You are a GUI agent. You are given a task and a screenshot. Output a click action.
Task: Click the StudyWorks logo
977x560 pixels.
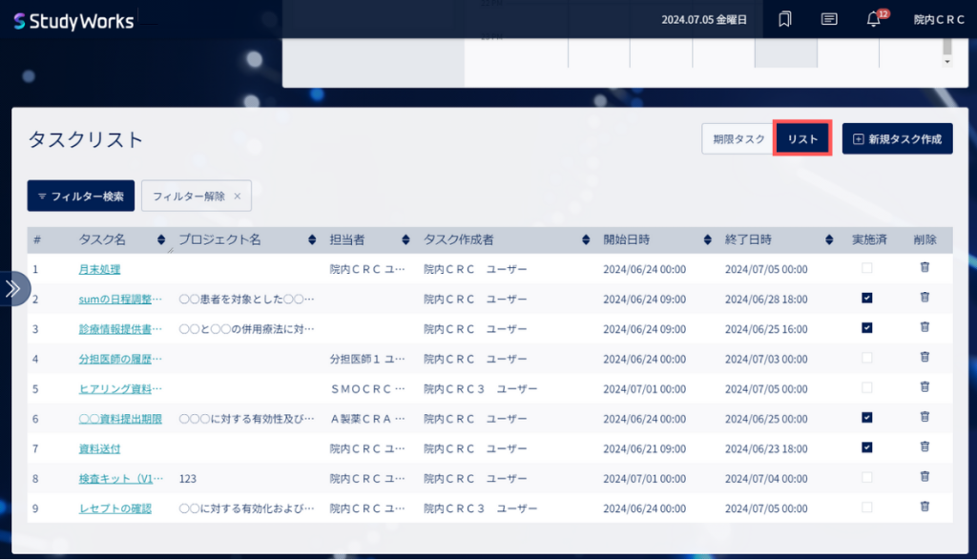point(73,21)
